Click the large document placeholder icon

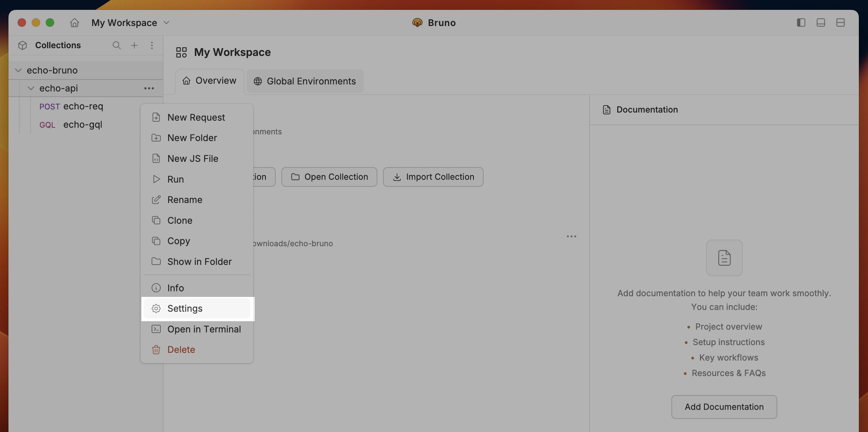(725, 258)
